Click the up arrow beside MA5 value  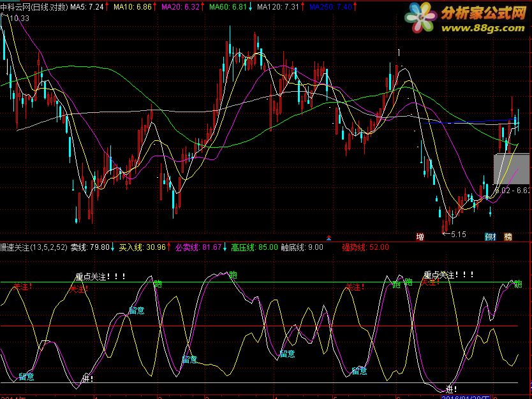tap(107, 7)
